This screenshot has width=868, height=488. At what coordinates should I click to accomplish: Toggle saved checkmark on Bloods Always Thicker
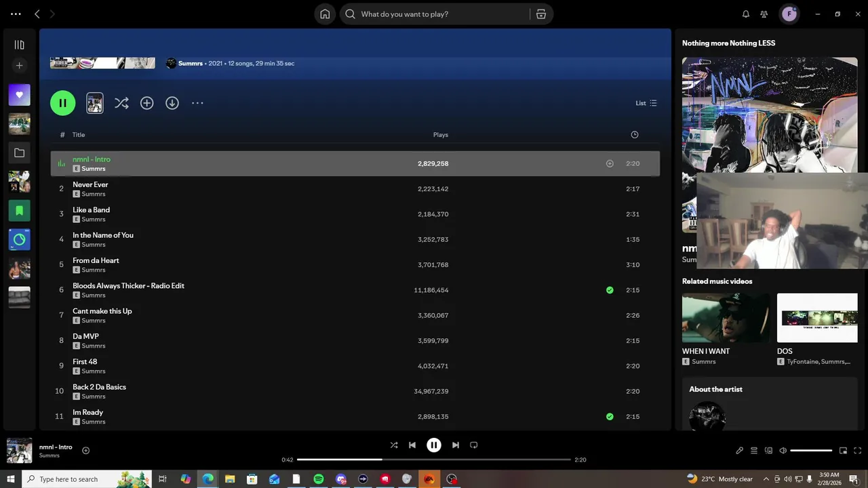(610, 290)
